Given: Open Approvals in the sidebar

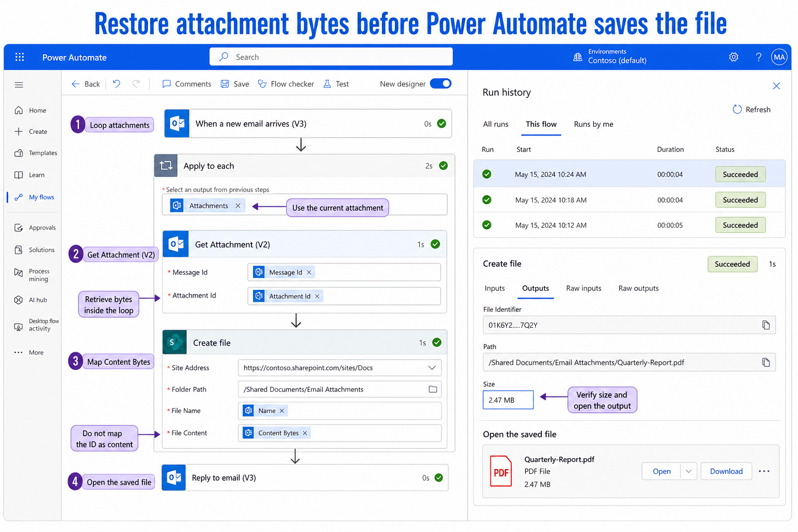Looking at the screenshot, I should coord(35,228).
